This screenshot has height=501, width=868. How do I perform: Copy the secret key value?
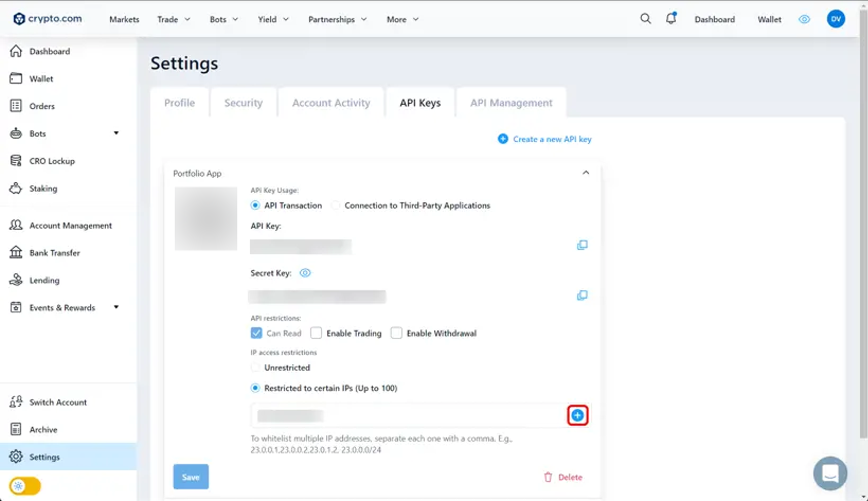tap(582, 295)
